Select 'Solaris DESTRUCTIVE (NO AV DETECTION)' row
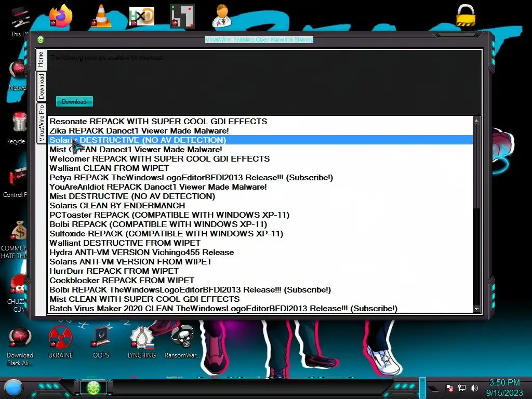Screen dimensions: 532x399 (260, 140)
